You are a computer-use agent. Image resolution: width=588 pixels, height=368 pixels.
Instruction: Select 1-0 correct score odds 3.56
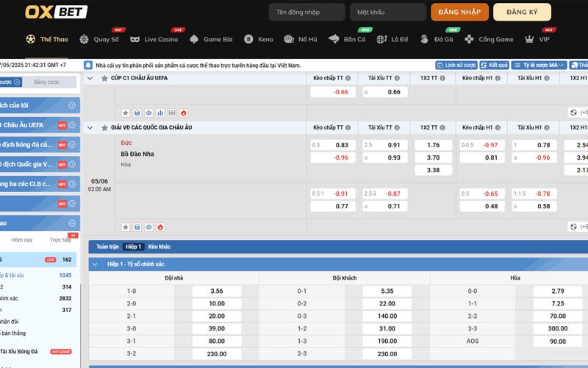click(216, 291)
